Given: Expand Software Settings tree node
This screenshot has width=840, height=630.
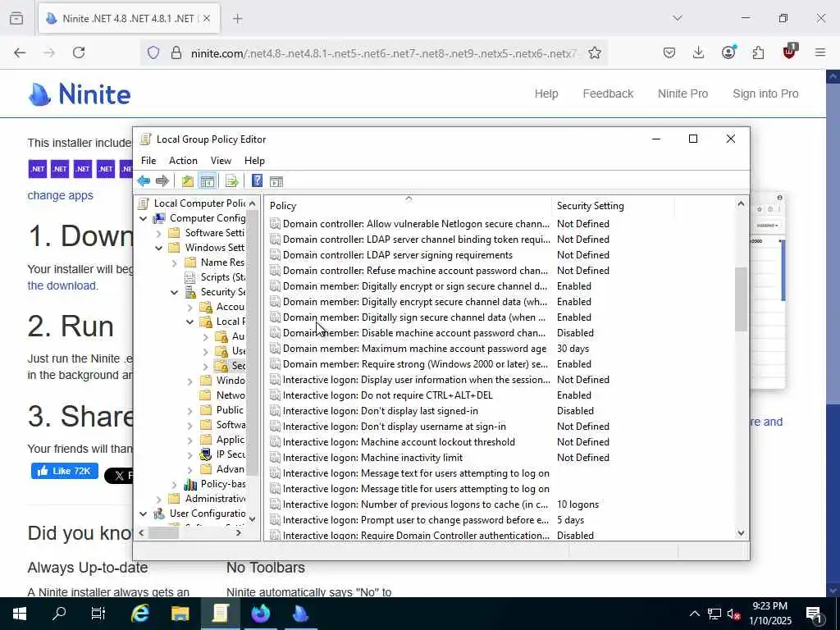Looking at the screenshot, I should pos(158,233).
